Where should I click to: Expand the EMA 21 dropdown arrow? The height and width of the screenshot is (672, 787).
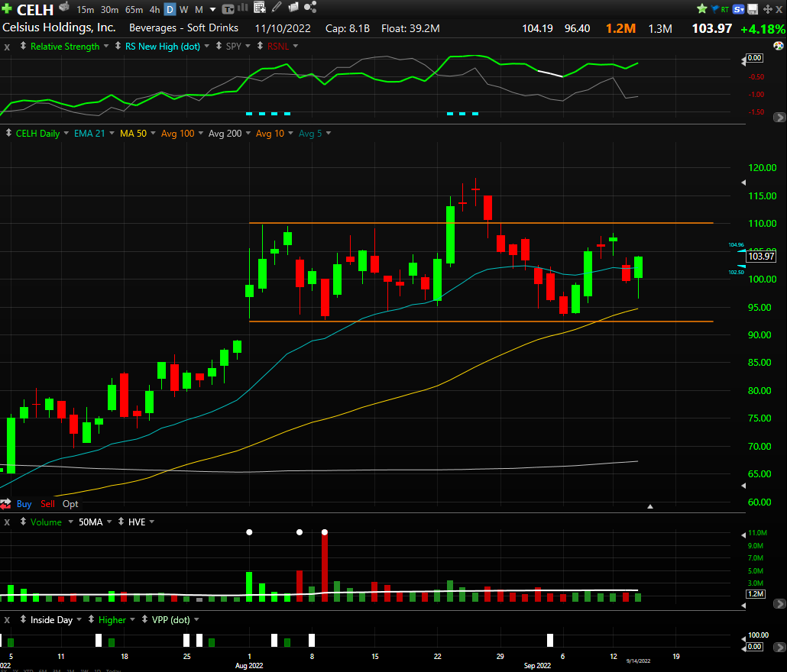(112, 134)
